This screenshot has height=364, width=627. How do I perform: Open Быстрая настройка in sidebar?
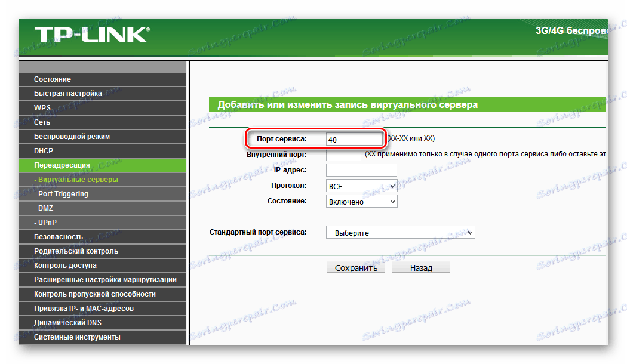tap(103, 94)
